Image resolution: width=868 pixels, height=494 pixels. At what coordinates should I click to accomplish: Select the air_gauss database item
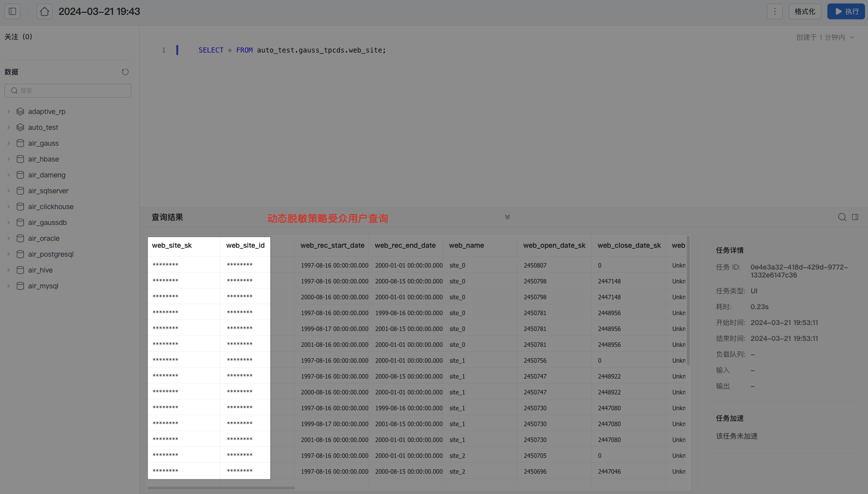coord(43,143)
